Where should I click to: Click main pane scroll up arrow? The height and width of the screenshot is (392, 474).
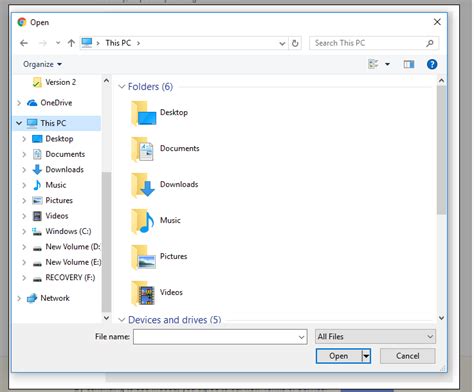pos(441,80)
